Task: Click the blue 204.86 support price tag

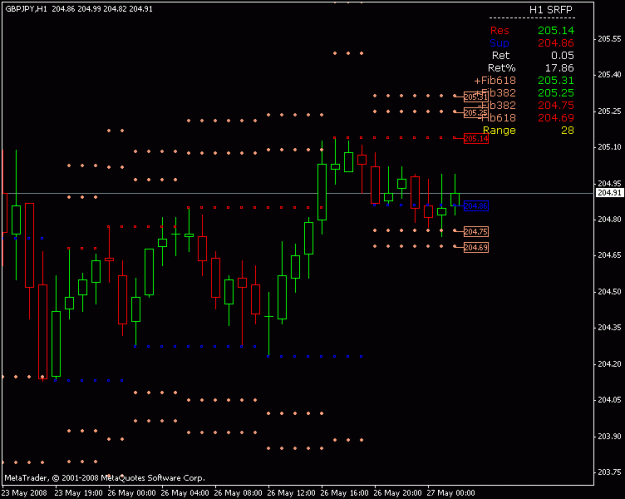Action: point(476,206)
